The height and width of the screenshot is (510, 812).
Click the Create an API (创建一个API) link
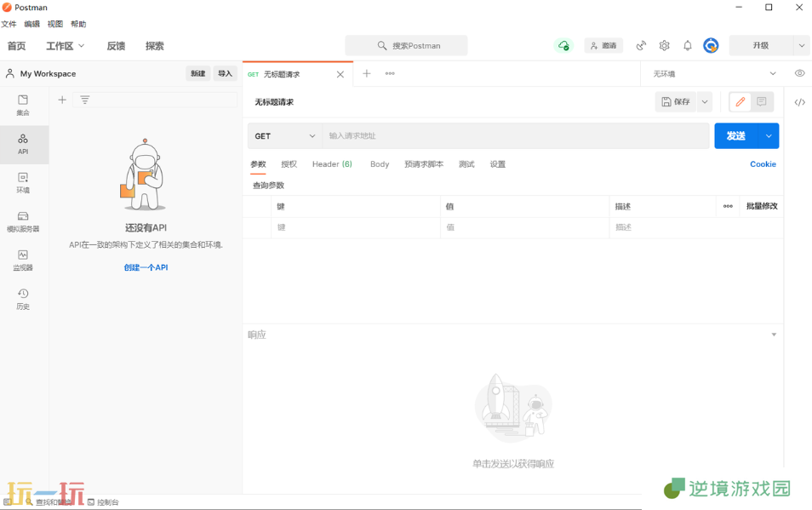pyautogui.click(x=146, y=267)
